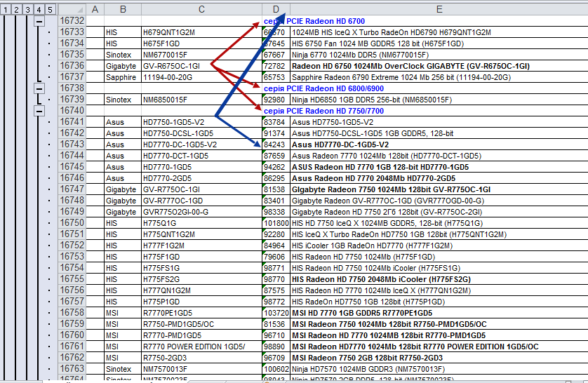Click heading 'серія PCIE Radeon HD 7750/7700'
The height and width of the screenshot is (383, 588).
323,111
